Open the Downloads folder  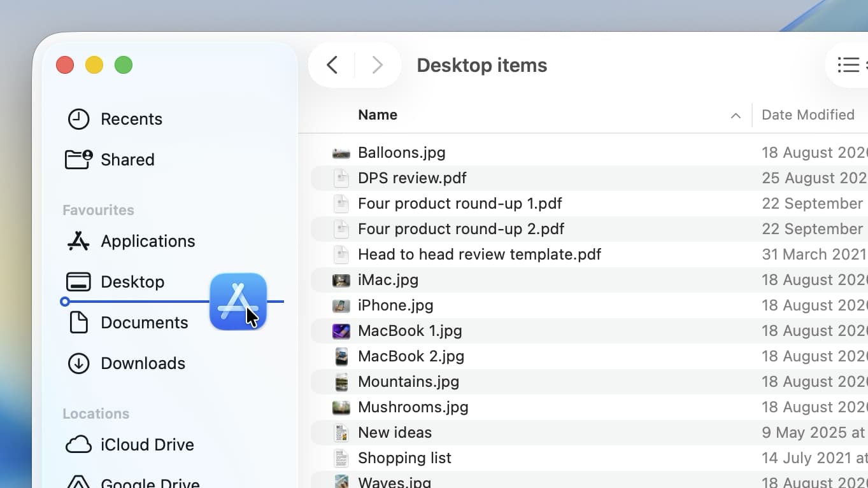point(142,363)
